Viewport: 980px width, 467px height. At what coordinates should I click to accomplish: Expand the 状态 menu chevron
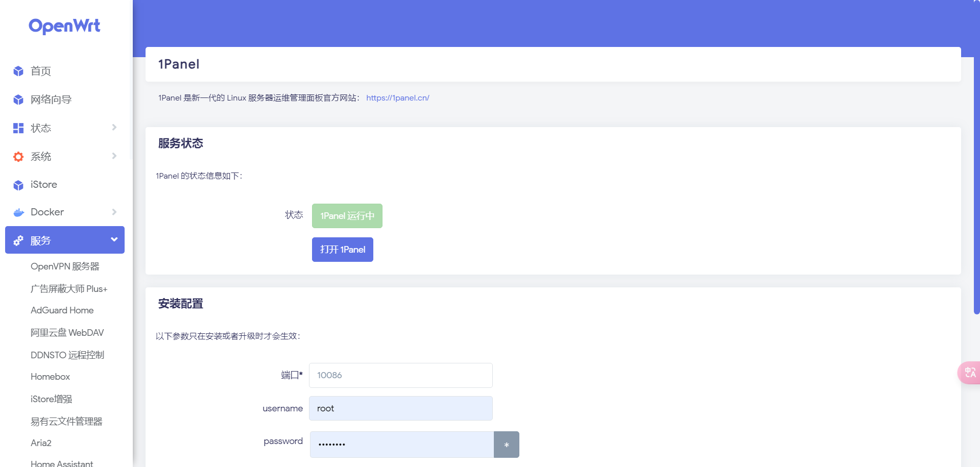click(114, 127)
